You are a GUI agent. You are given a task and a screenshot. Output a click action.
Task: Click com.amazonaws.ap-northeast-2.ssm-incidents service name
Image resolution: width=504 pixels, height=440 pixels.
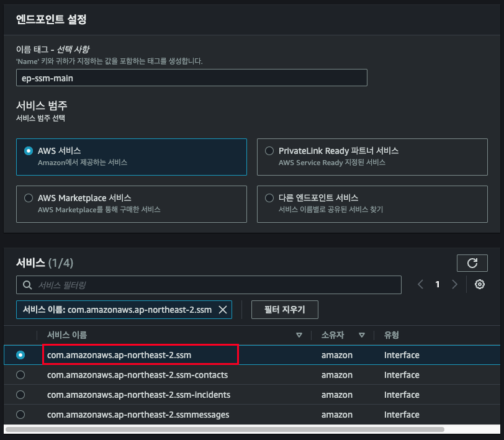[138, 395]
